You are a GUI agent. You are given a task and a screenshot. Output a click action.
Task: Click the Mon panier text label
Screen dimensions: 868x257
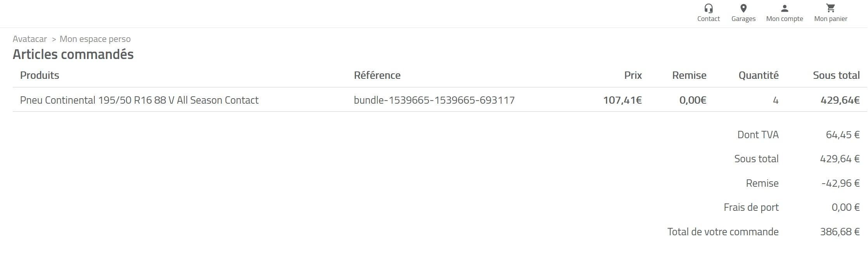tap(831, 19)
